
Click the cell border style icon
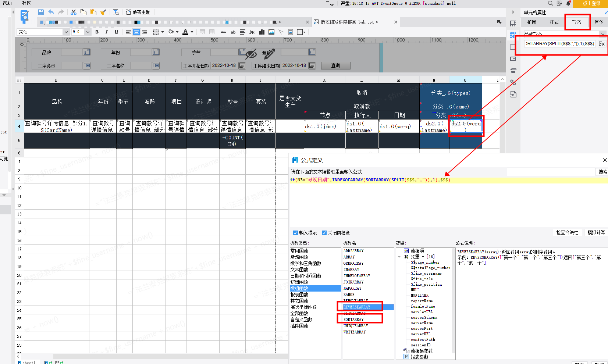pos(156,32)
